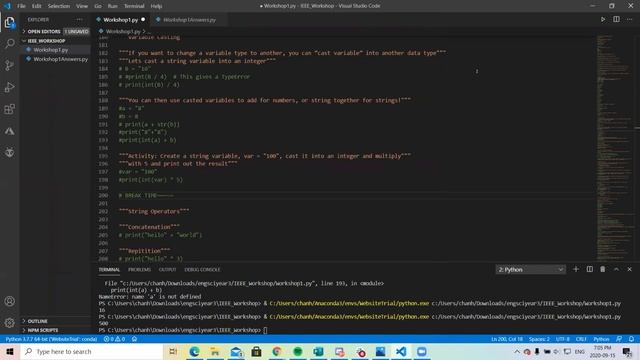The width and height of the screenshot is (640, 360).
Task: Open the Accounts icon
Action: tap(9, 301)
